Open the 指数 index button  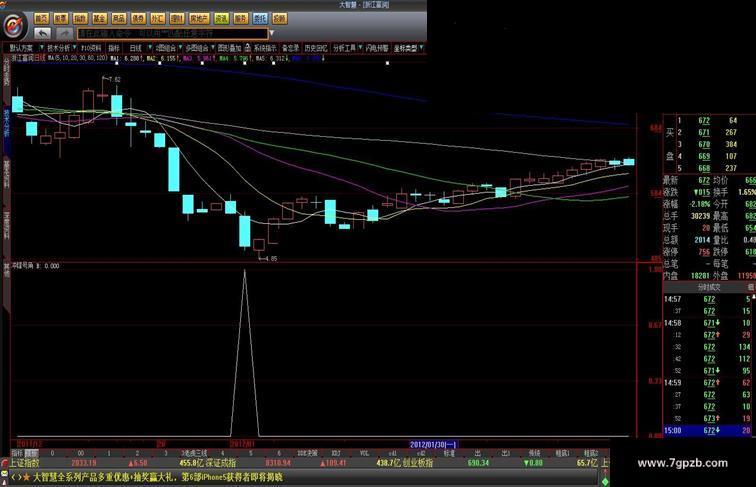[x=80, y=18]
